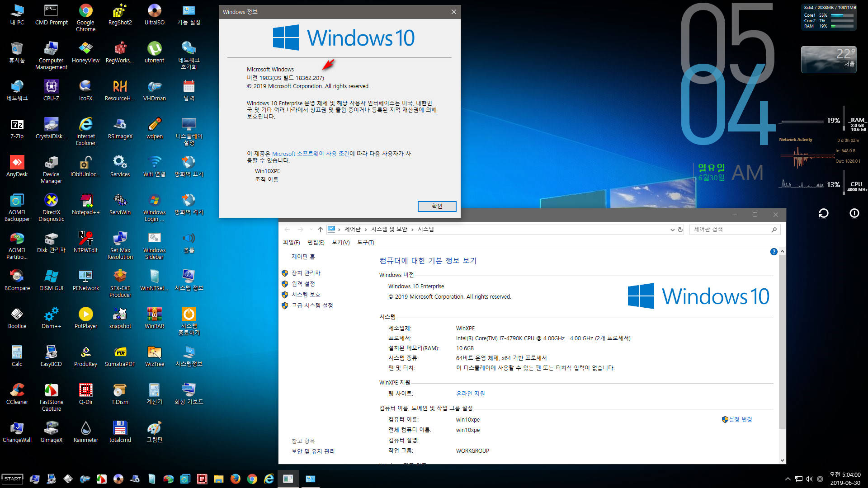Show hidden tray icons chevron
The image size is (868, 488).
tap(788, 479)
